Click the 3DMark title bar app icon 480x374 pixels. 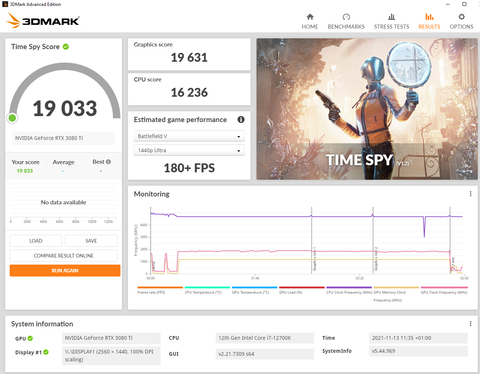click(x=5, y=4)
